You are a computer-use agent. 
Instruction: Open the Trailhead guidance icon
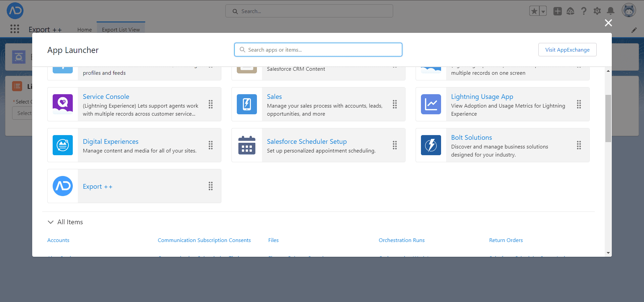click(x=571, y=11)
